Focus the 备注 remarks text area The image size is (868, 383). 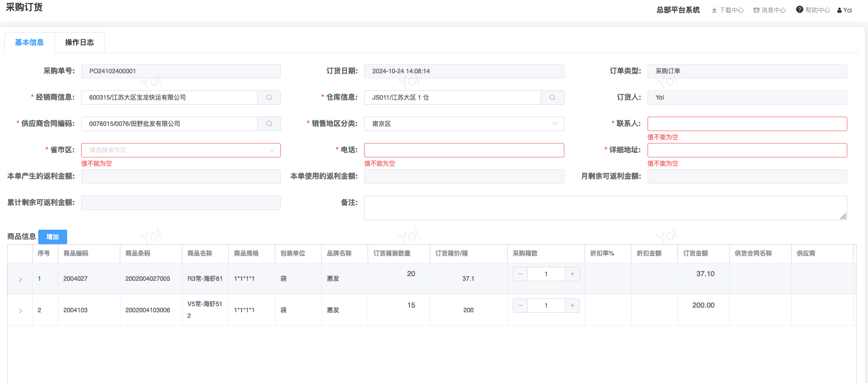pyautogui.click(x=605, y=208)
